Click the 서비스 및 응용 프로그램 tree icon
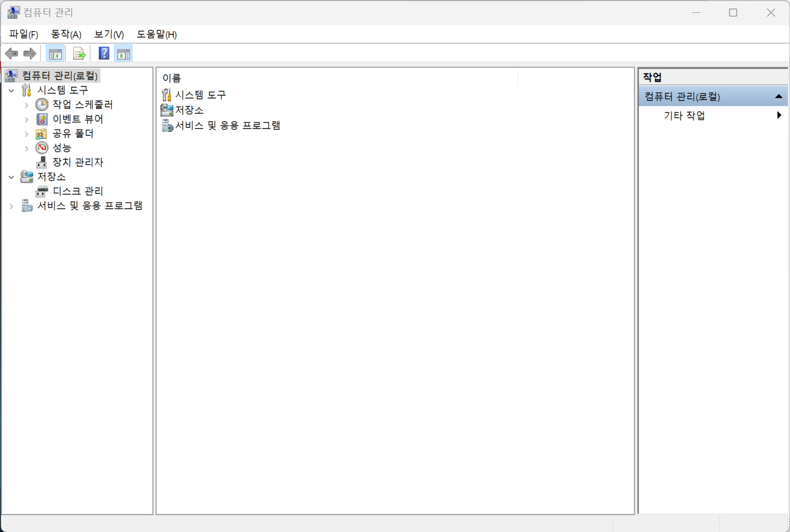Screen dimensions: 790x532 pyautogui.click(x=27, y=206)
